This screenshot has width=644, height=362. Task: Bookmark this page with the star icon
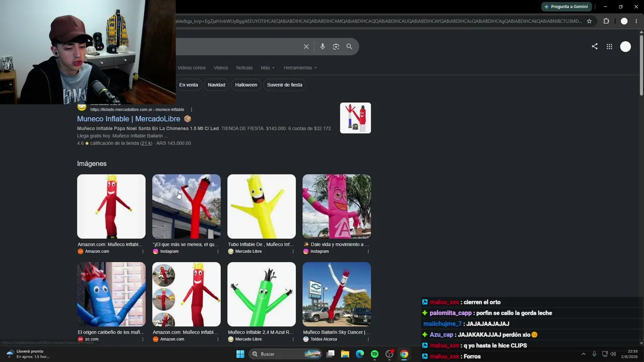pyautogui.click(x=589, y=21)
